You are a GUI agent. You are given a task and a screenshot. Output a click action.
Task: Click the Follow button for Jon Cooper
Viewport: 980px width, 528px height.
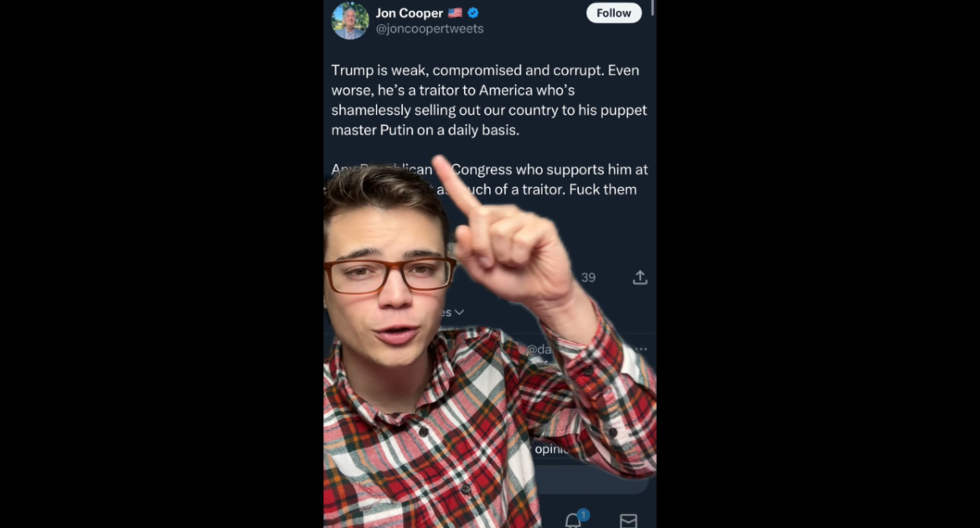point(614,13)
